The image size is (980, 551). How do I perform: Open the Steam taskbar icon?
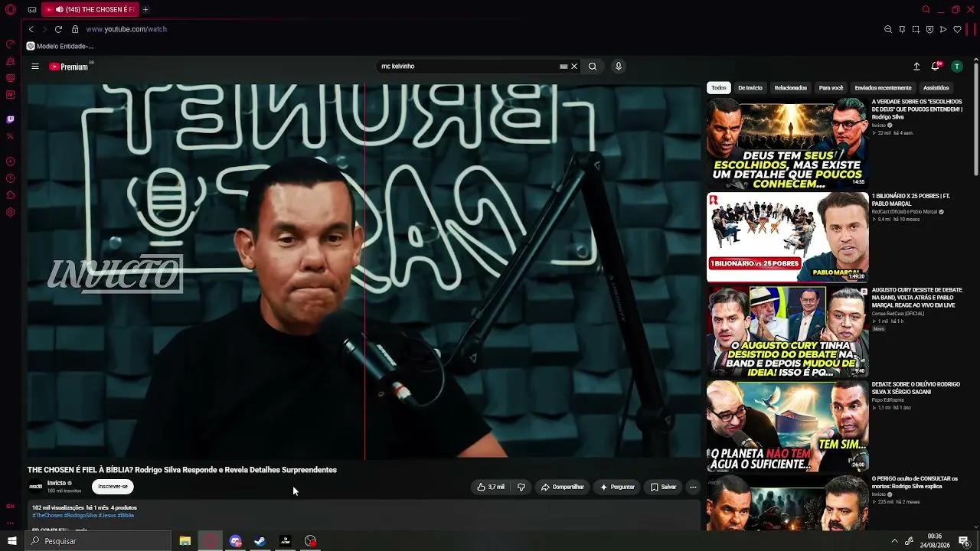260,541
